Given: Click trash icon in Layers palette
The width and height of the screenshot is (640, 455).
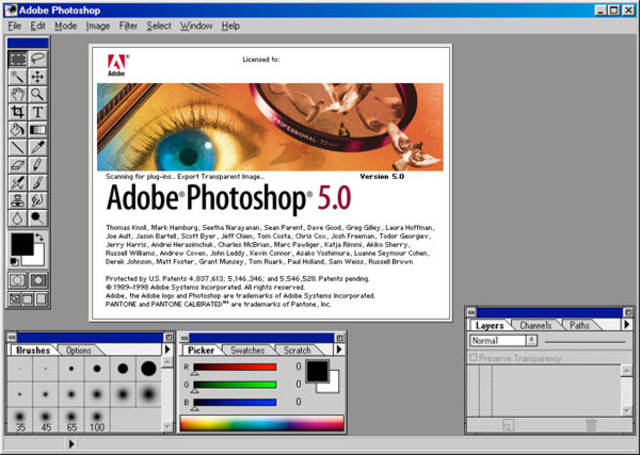Looking at the screenshot, I should coord(591,425).
